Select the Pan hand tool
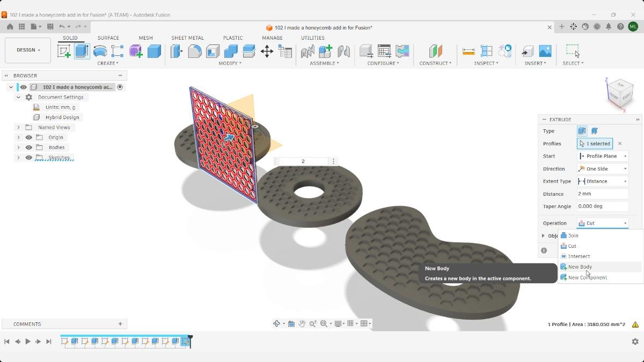This screenshot has width=644, height=362. (x=302, y=323)
